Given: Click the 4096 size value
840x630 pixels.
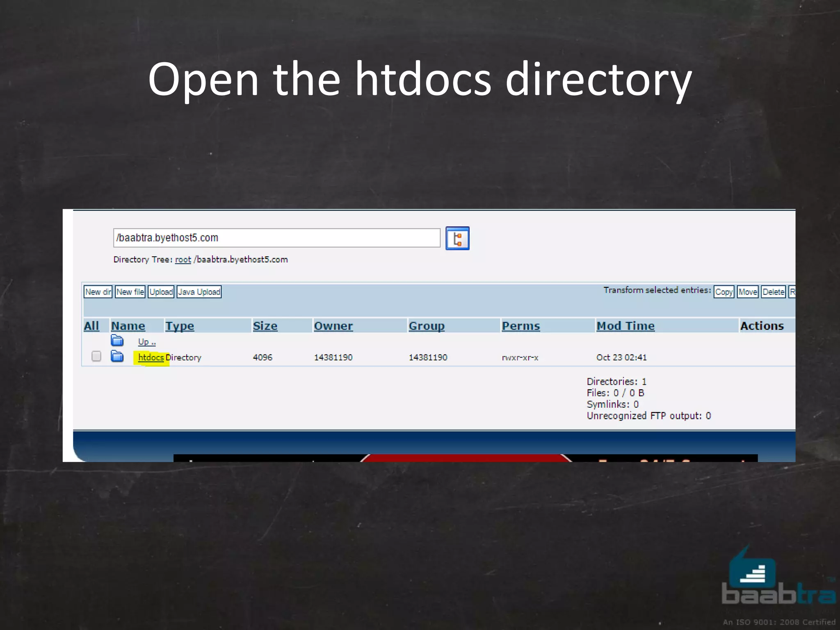Looking at the screenshot, I should [262, 357].
